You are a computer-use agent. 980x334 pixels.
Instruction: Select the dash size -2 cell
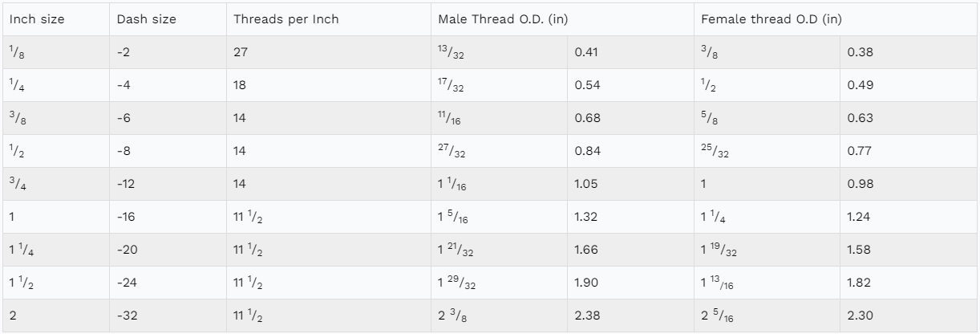point(124,52)
